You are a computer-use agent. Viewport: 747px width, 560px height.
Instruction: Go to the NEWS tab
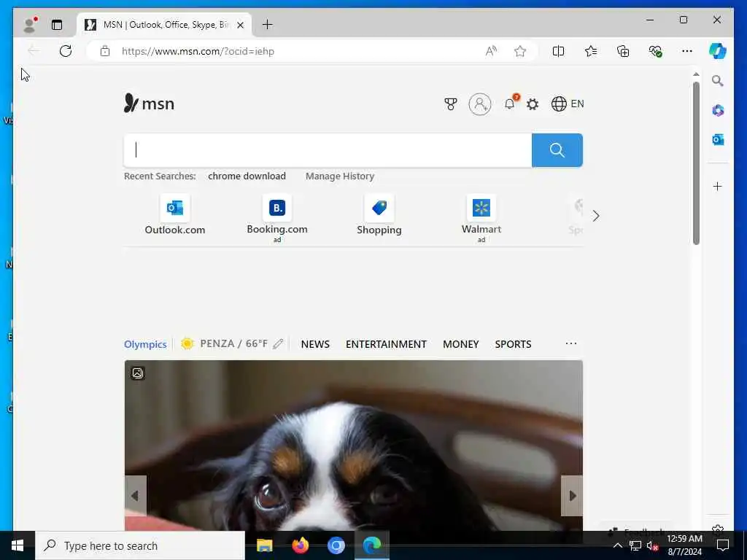tap(315, 344)
